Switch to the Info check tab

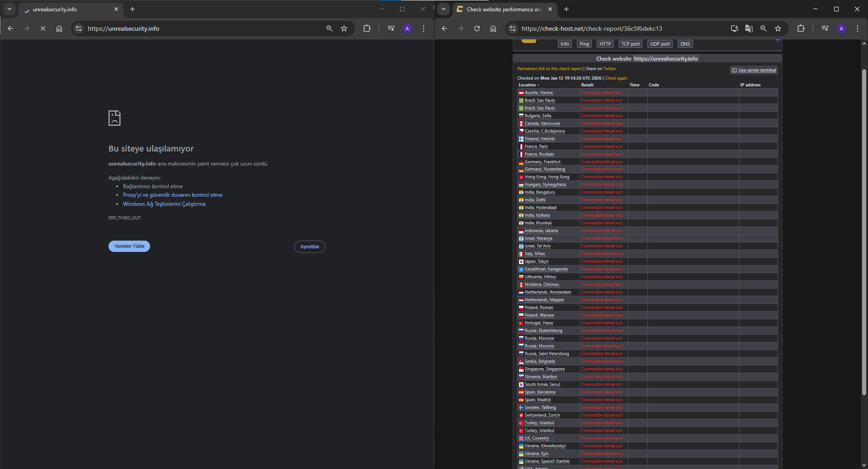point(565,44)
